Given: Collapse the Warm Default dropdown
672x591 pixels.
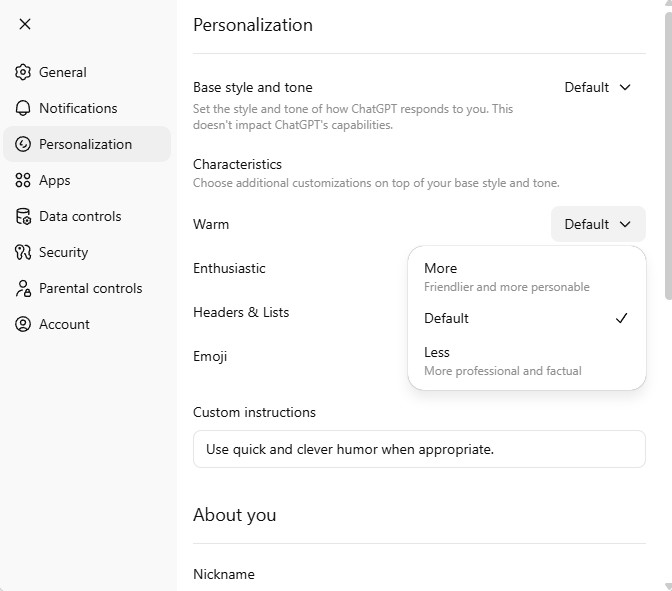Looking at the screenshot, I should click(597, 224).
